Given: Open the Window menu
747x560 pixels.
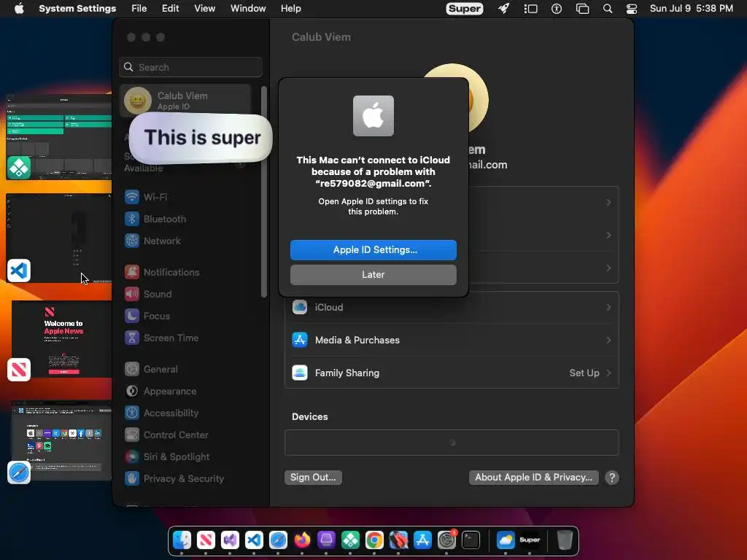Looking at the screenshot, I should point(248,9).
